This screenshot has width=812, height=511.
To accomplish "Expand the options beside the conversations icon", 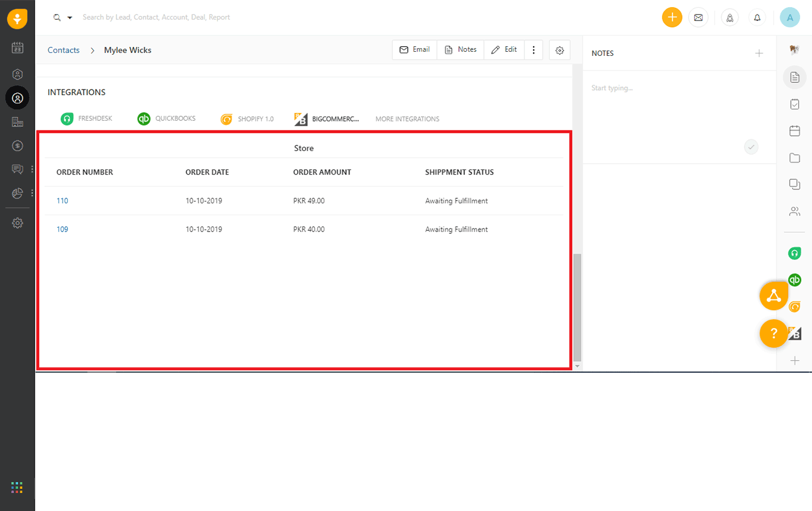I will point(31,169).
